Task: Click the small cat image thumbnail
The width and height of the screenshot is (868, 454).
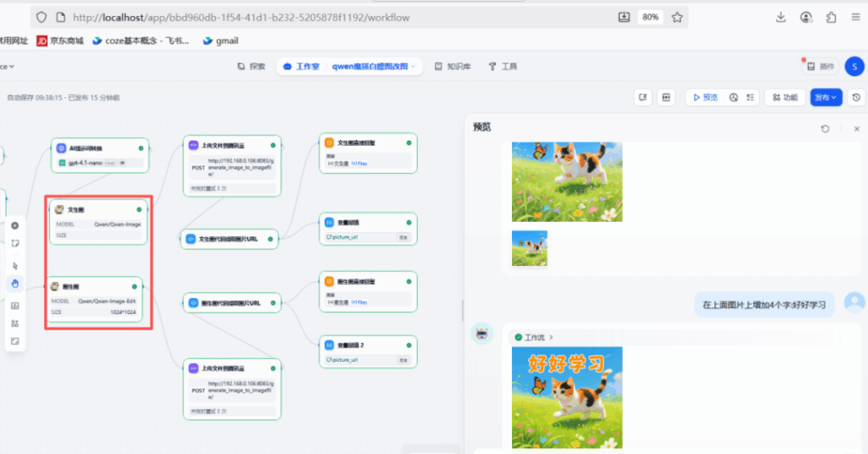Action: [x=529, y=248]
